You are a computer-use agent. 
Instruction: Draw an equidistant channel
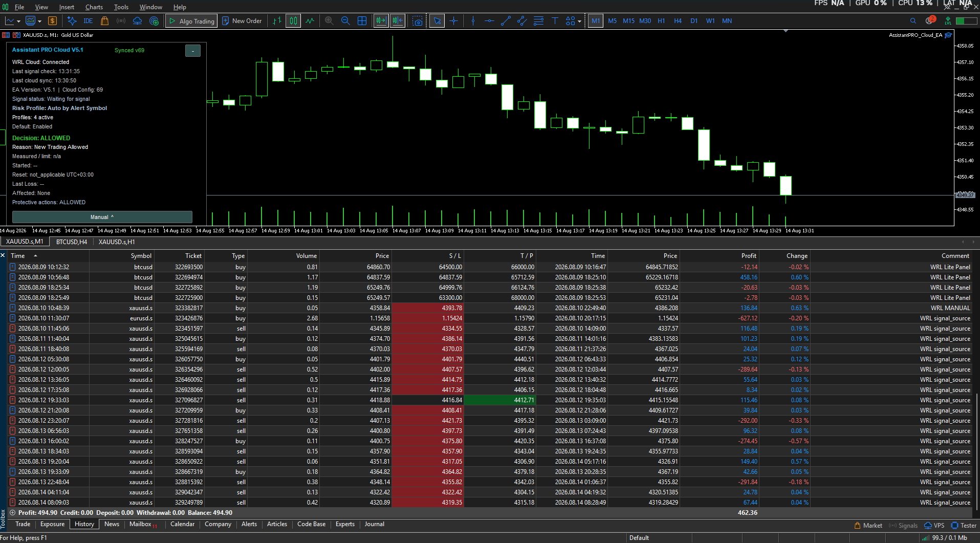point(522,21)
